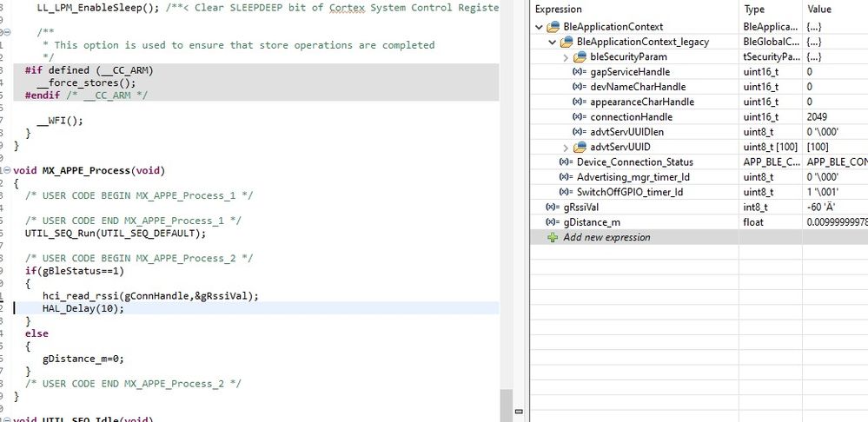This screenshot has height=422, width=868.
Task: Click the SwitchOffGPIO_timer_Id variable icon
Action: pos(567,192)
